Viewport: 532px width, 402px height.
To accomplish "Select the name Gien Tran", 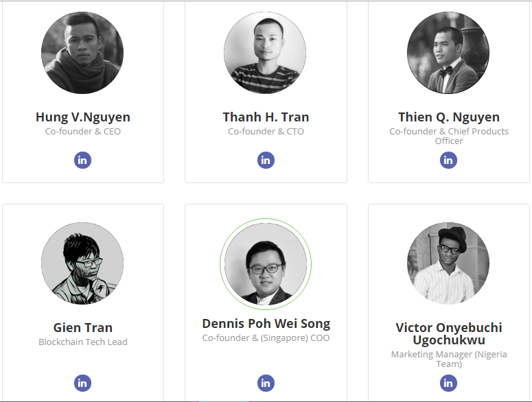I will (x=82, y=328).
